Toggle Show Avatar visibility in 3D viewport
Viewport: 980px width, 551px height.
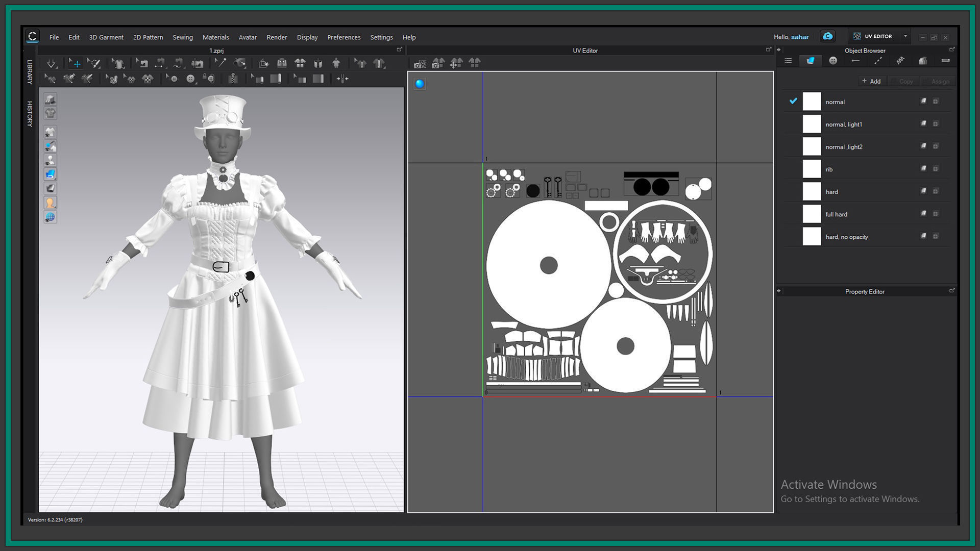coord(50,160)
